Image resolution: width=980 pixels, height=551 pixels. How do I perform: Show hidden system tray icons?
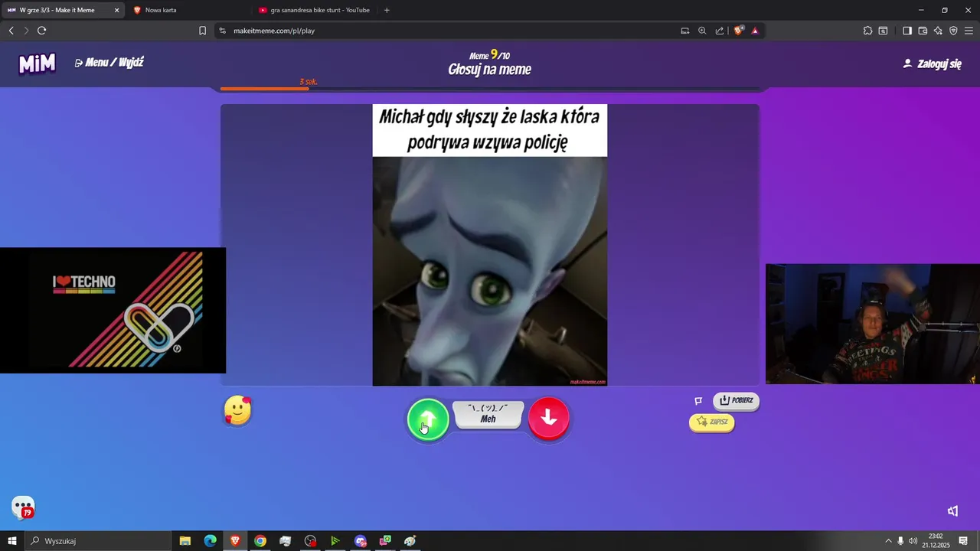(888, 541)
